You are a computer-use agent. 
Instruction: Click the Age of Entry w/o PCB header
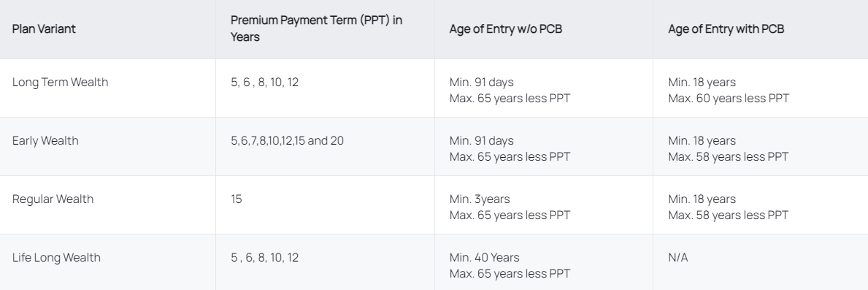click(x=505, y=28)
